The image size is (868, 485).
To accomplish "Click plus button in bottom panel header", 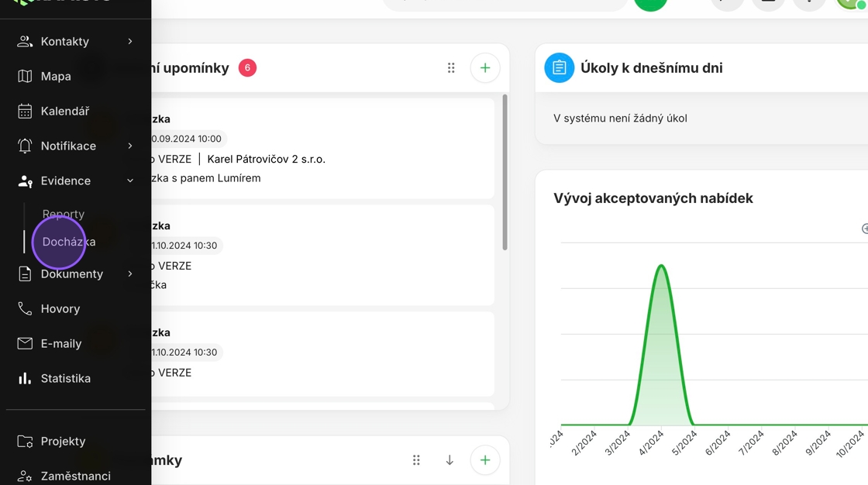I will (485, 460).
